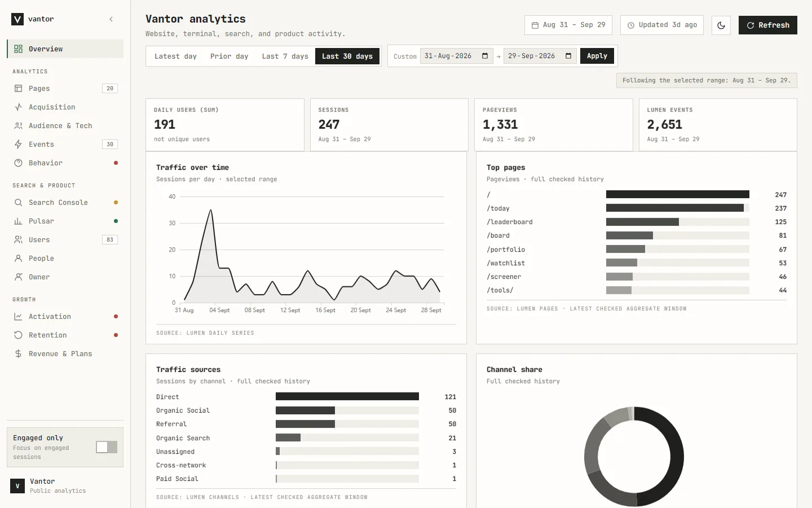The width and height of the screenshot is (812, 508).
Task: Click the Search Console magnifier icon
Action: 19,203
